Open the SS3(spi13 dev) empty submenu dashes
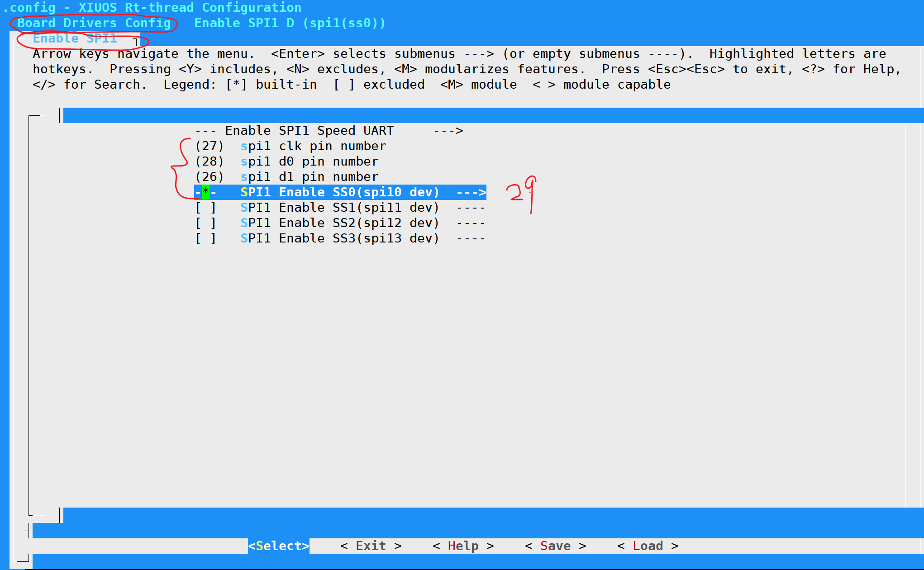This screenshot has width=924, height=570. tap(471, 238)
